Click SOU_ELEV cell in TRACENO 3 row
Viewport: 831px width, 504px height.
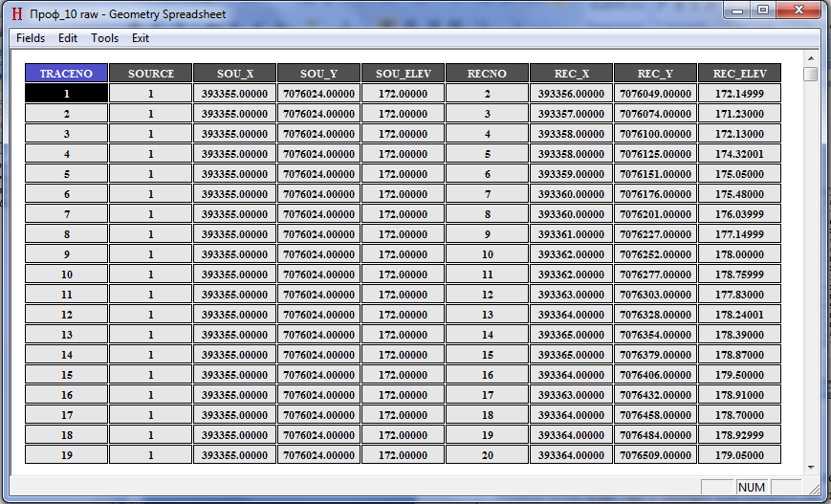point(403,134)
